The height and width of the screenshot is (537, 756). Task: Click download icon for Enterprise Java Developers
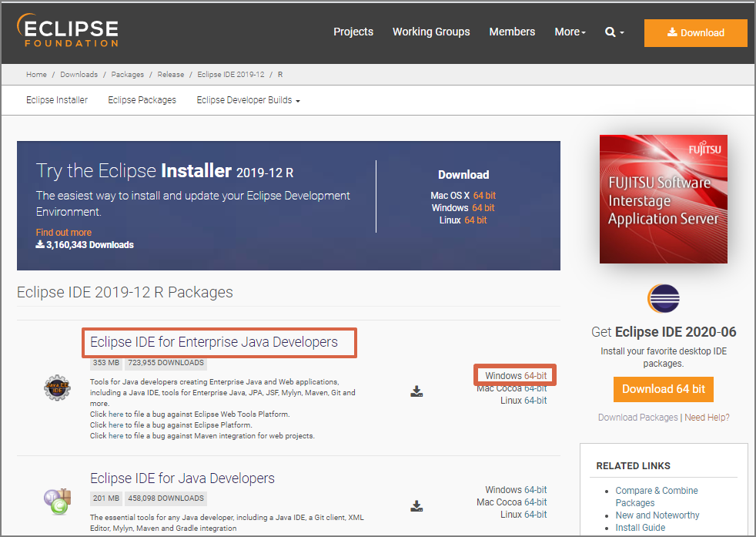[x=416, y=391]
